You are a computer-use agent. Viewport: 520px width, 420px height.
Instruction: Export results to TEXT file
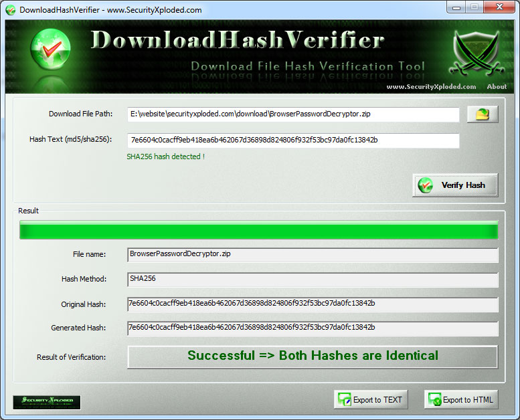click(371, 400)
